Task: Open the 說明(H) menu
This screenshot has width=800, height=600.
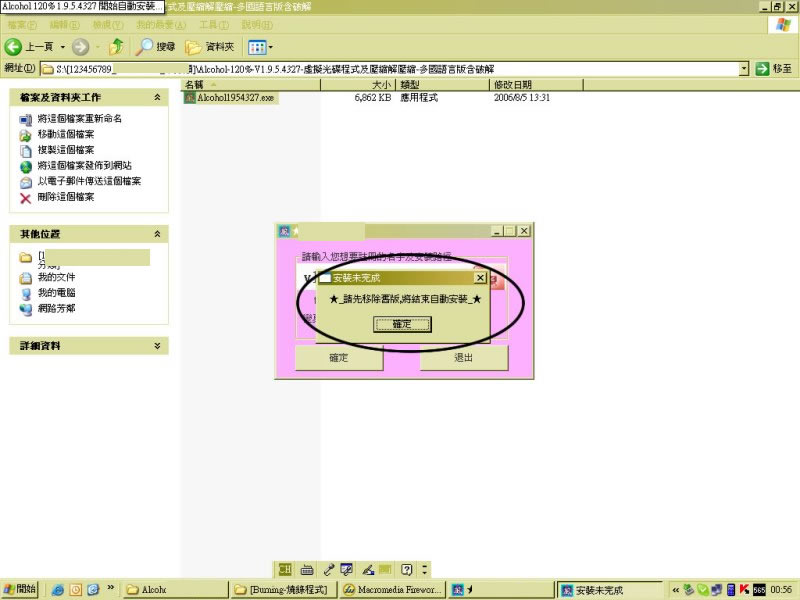Action: pyautogui.click(x=257, y=24)
